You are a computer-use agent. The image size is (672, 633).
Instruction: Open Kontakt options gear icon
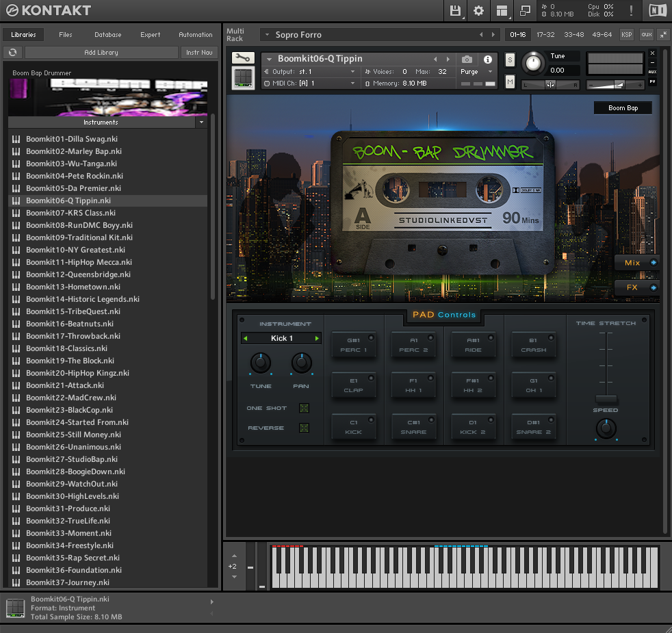478,10
